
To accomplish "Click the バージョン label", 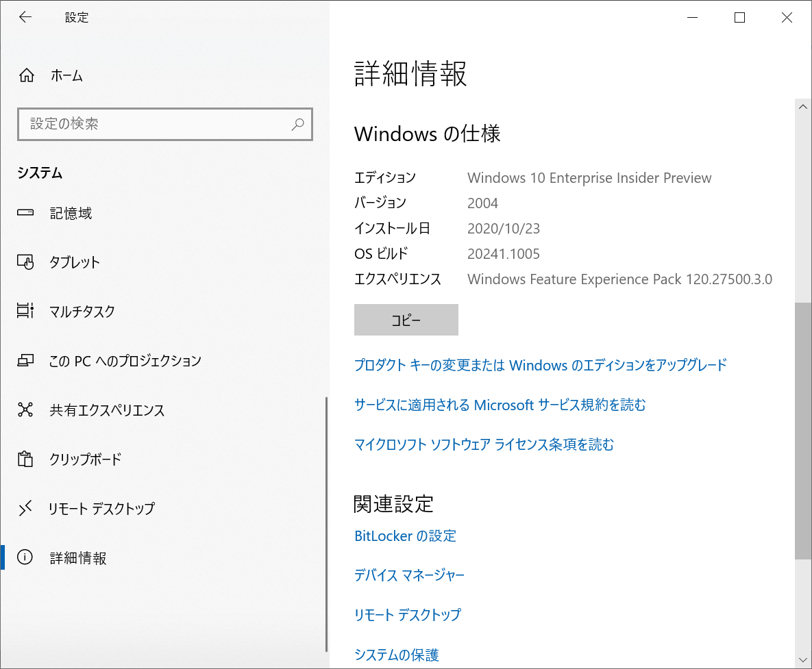I will 380,203.
